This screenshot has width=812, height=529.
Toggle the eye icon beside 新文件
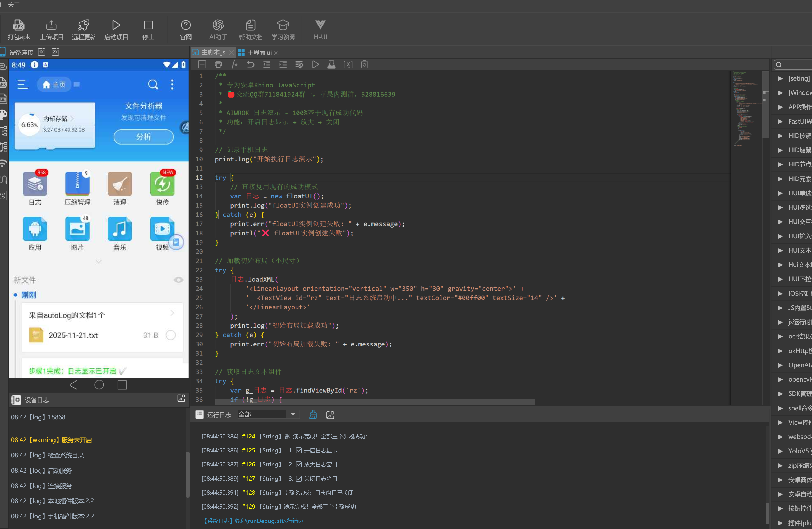(x=178, y=280)
